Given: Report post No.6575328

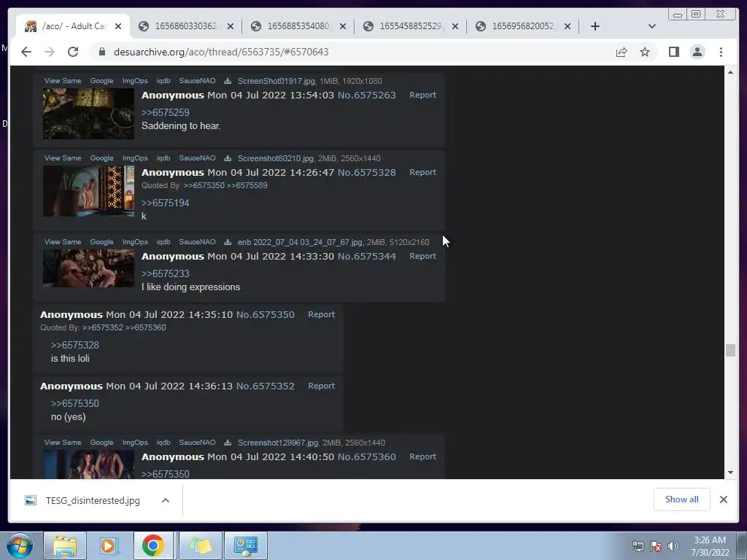Looking at the screenshot, I should pyautogui.click(x=422, y=172).
